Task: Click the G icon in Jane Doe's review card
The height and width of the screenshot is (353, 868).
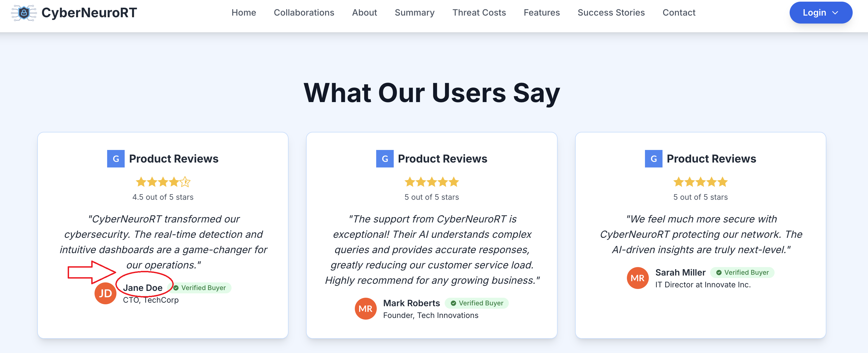Action: [116, 159]
